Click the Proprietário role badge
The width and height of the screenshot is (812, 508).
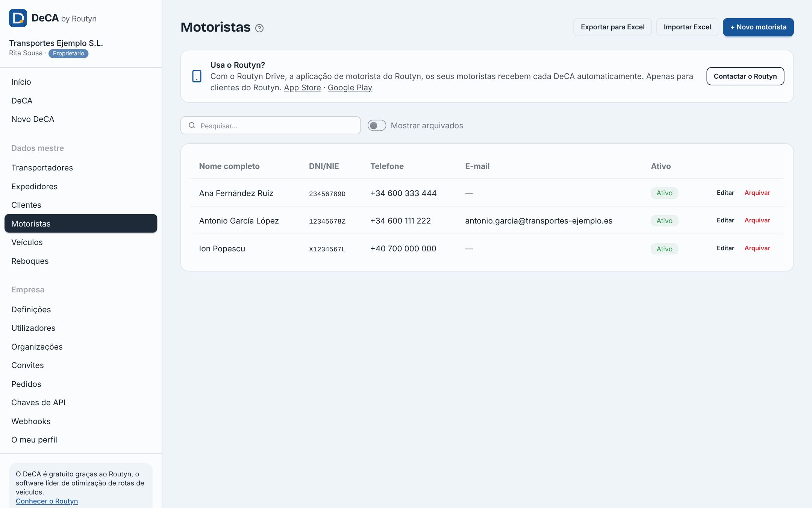click(x=68, y=53)
